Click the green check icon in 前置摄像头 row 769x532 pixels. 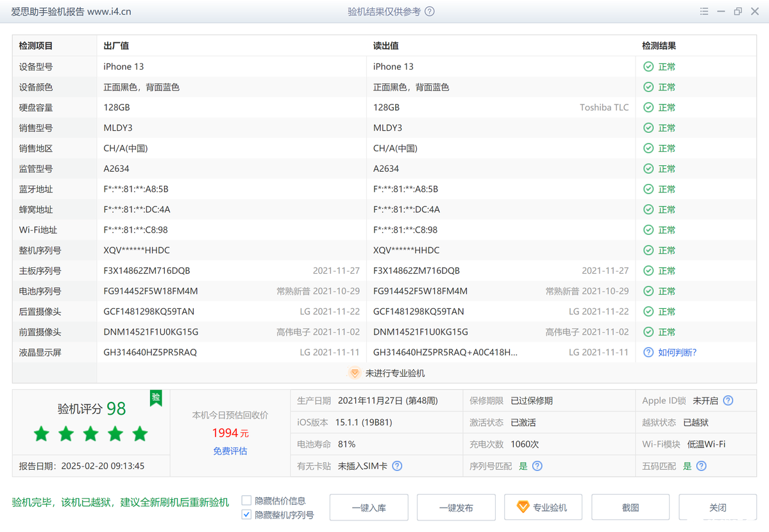[x=648, y=332]
